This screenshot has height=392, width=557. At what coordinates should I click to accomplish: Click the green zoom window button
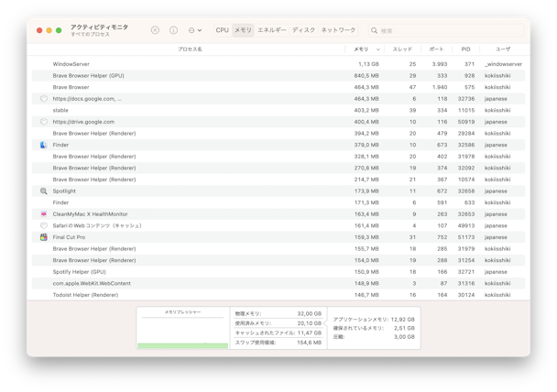(59, 30)
